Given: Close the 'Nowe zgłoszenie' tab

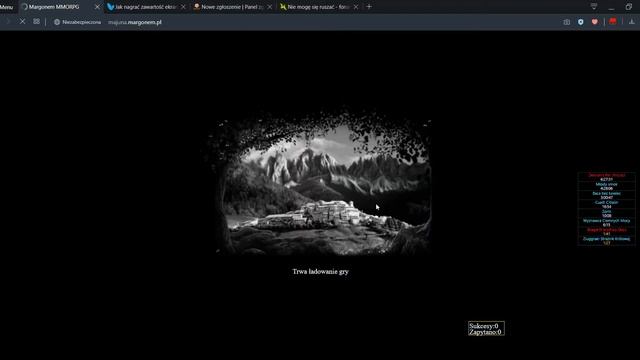Looking at the screenshot, I should pos(269,7).
